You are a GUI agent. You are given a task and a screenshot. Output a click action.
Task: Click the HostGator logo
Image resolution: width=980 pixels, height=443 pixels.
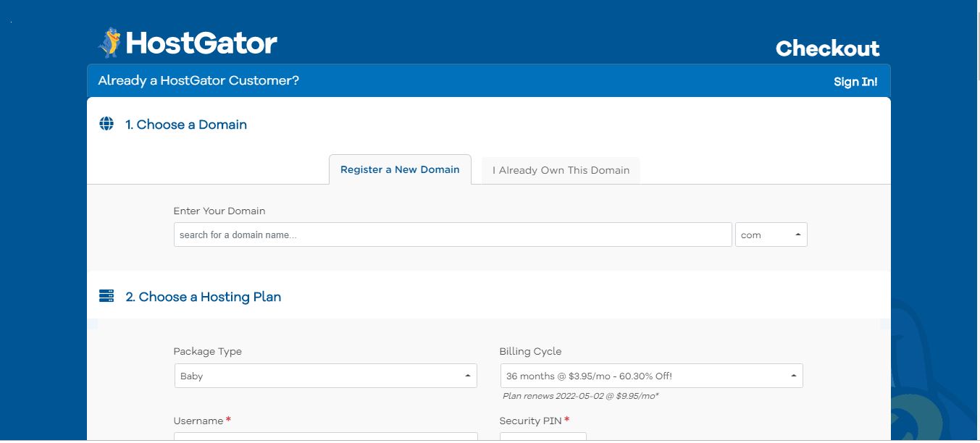pyautogui.click(x=188, y=43)
